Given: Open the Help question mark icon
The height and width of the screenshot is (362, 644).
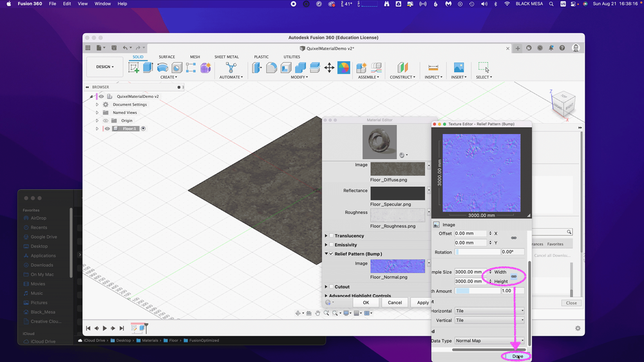Looking at the screenshot, I should [x=562, y=48].
